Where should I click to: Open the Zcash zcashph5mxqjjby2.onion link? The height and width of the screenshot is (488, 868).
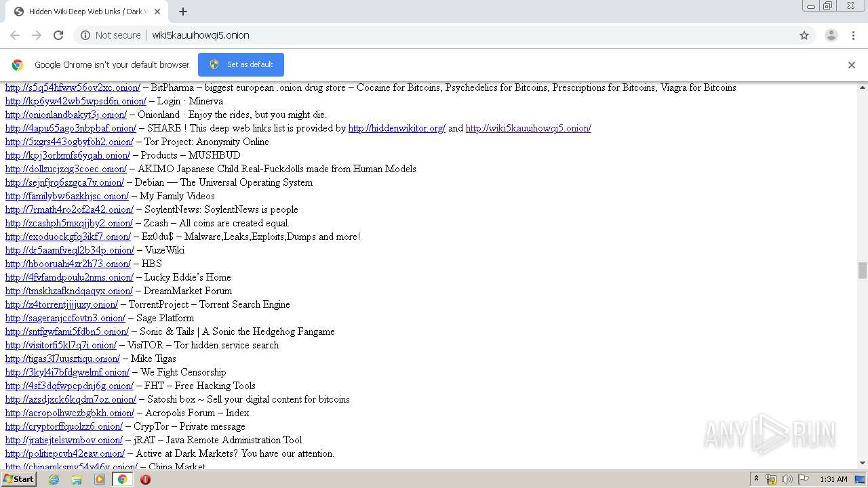pos(69,223)
